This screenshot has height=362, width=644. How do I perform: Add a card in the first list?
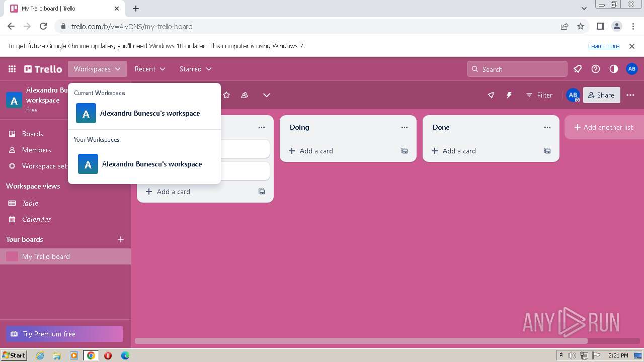[x=198, y=192]
